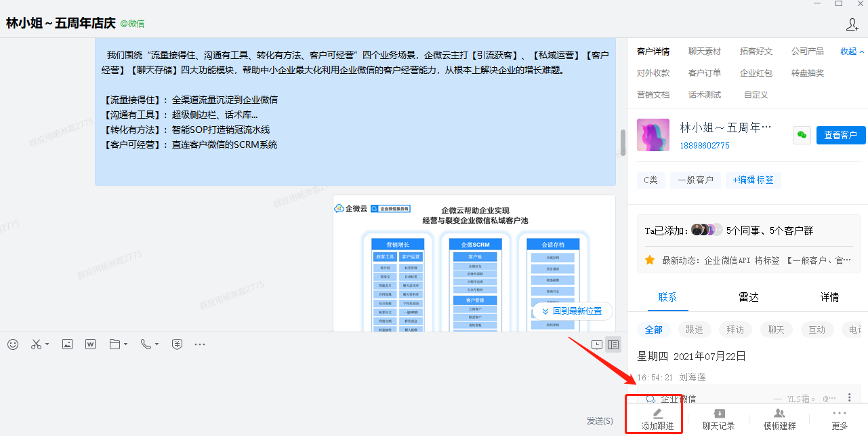
Task: Collapse the toolbar with 收起
Action: [852, 52]
